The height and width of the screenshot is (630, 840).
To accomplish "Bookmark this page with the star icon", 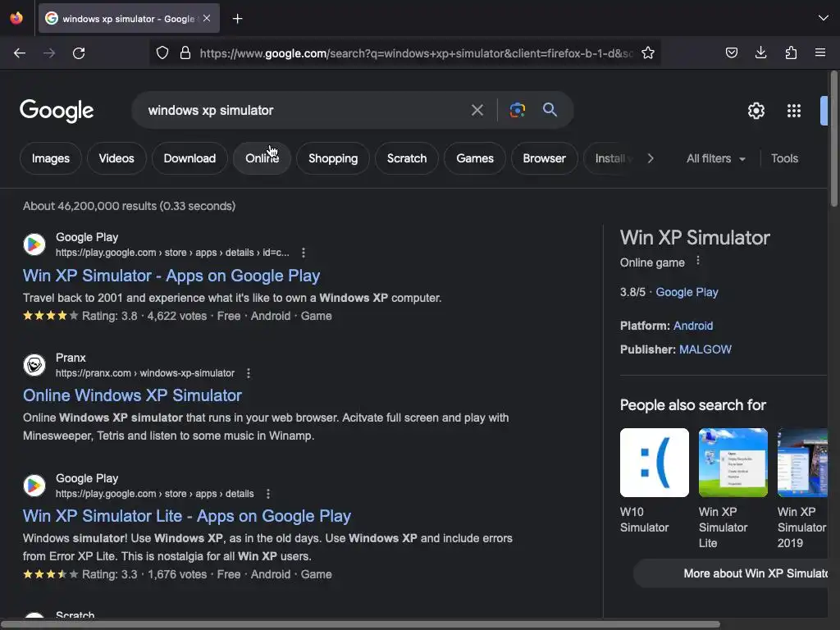I will [648, 52].
